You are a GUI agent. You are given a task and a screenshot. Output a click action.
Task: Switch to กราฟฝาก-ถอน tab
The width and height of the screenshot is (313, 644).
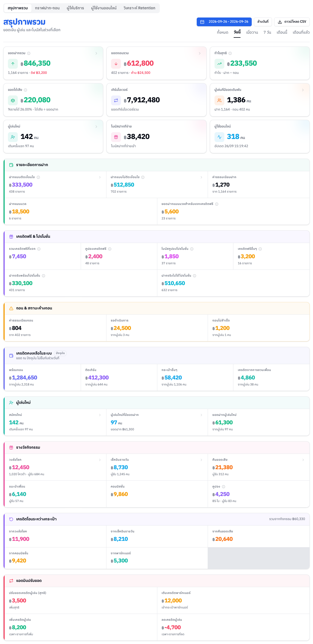click(x=47, y=8)
